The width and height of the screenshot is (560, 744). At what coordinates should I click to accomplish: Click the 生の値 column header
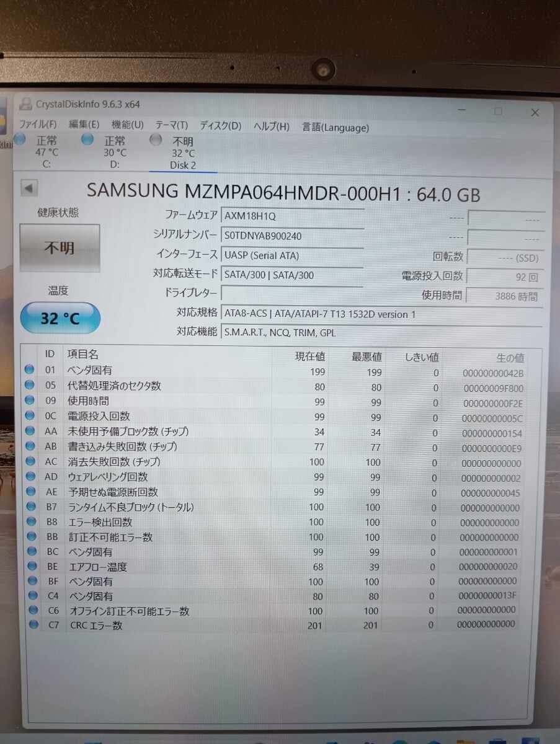(510, 358)
